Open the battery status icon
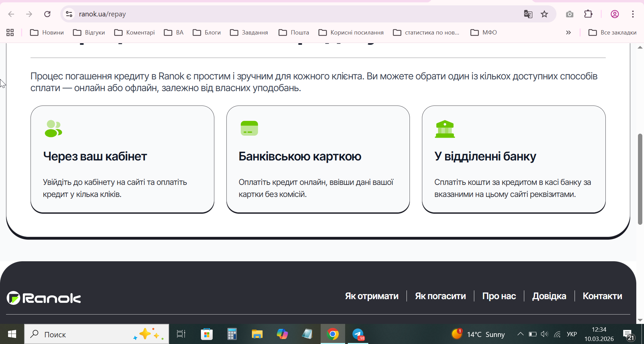The width and height of the screenshot is (644, 344). (x=533, y=334)
